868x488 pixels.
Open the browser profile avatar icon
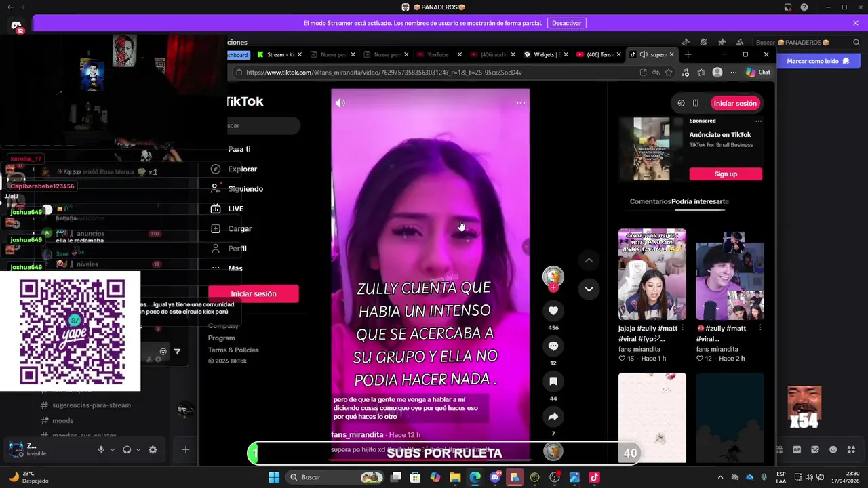pos(717,73)
